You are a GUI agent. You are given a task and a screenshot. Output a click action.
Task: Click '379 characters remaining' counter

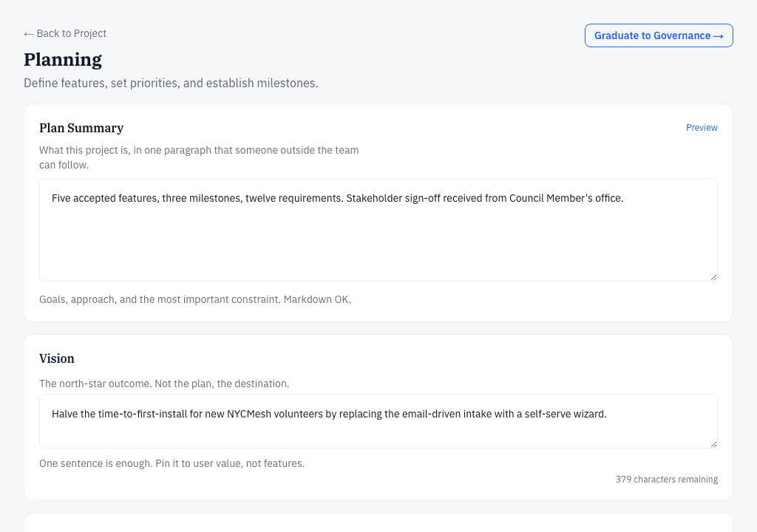pyautogui.click(x=666, y=480)
